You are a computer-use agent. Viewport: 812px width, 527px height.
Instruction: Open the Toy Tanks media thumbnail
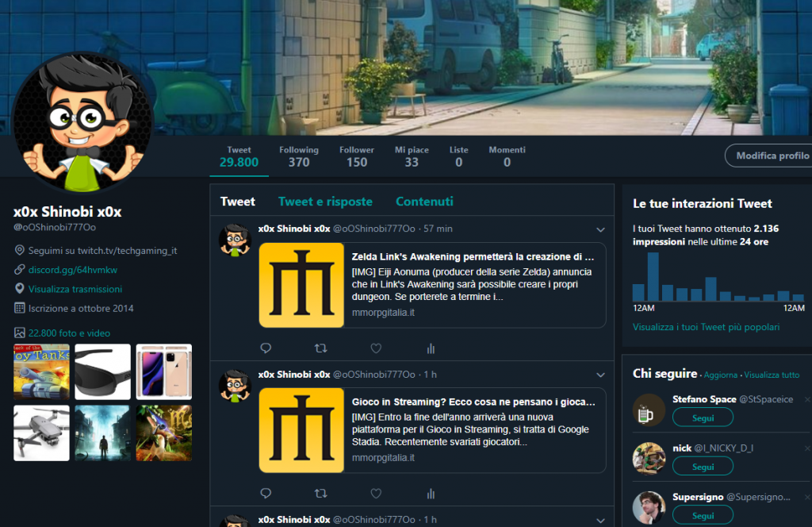[41, 371]
